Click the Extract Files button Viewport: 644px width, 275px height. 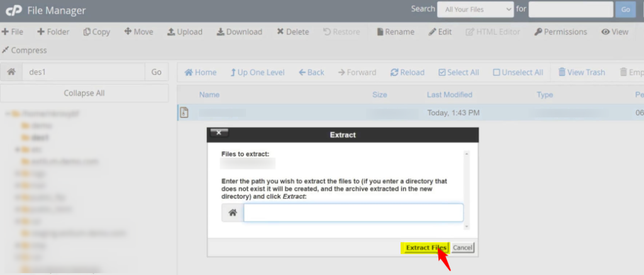pos(425,247)
